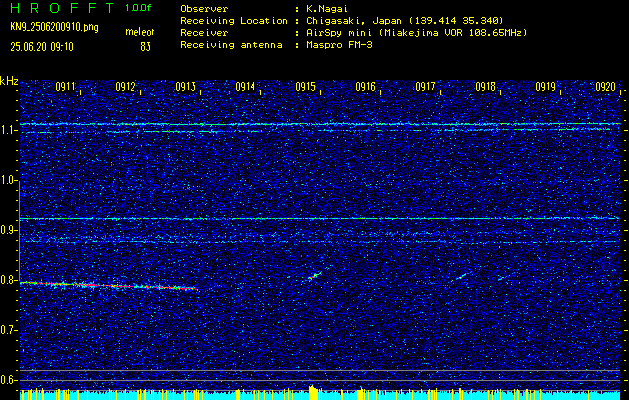
Task: Click the 0912 time marker
Action: pyautogui.click(x=125, y=87)
